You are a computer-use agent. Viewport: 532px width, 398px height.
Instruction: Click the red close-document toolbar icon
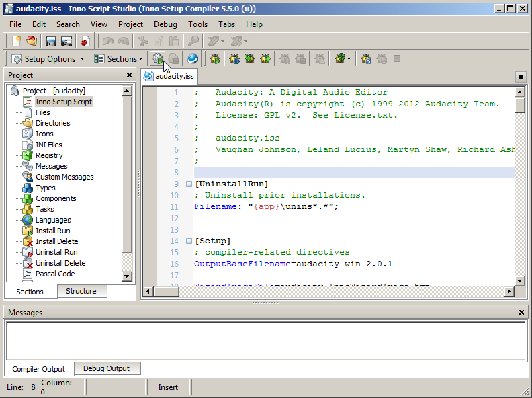tap(85, 42)
